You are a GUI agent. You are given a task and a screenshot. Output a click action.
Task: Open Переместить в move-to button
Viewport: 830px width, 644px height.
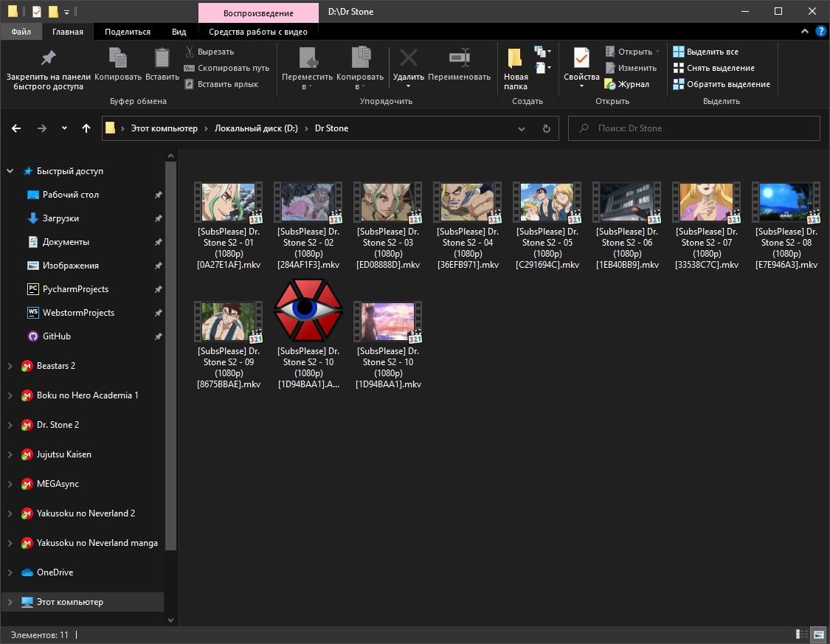tap(307, 69)
